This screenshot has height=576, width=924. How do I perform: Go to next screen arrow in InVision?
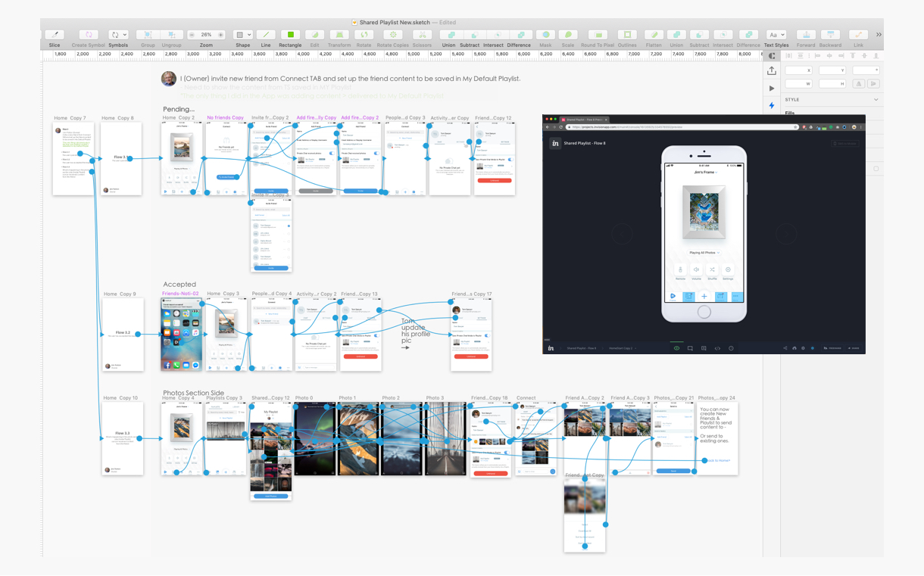[786, 234]
